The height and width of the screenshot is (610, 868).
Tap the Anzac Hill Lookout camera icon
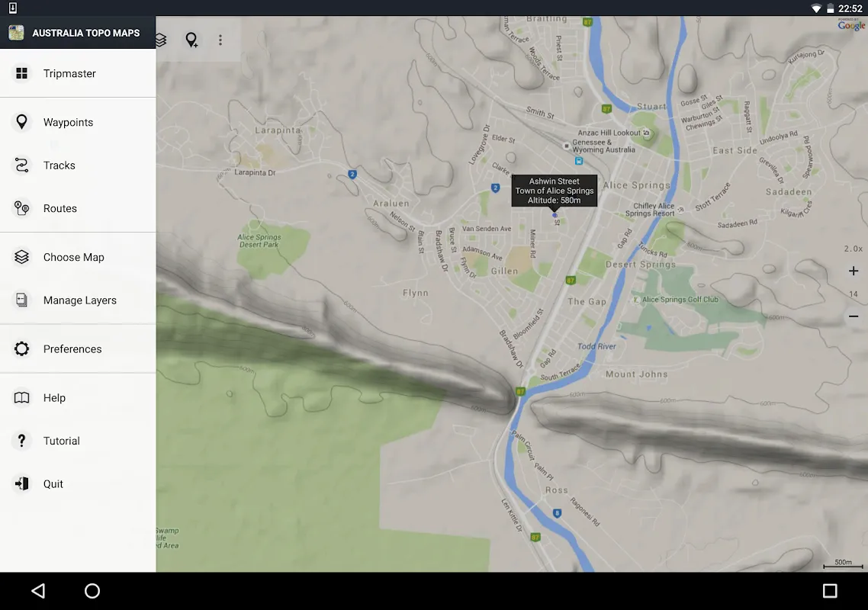click(x=646, y=133)
